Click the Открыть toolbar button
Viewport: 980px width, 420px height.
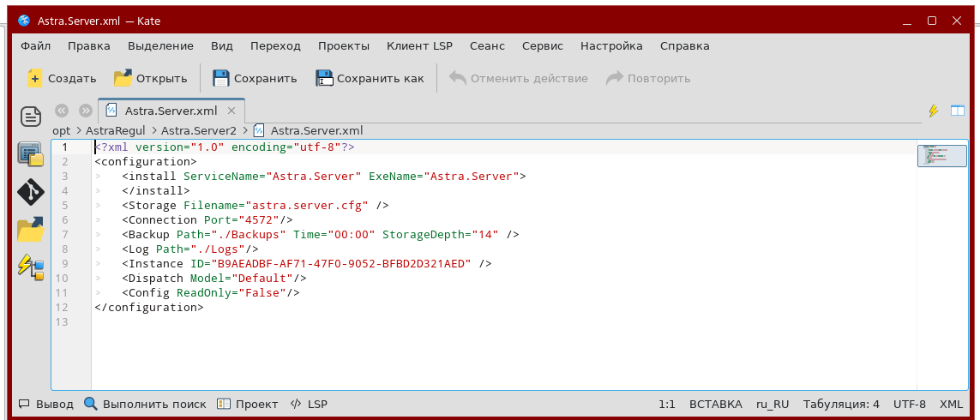(151, 79)
